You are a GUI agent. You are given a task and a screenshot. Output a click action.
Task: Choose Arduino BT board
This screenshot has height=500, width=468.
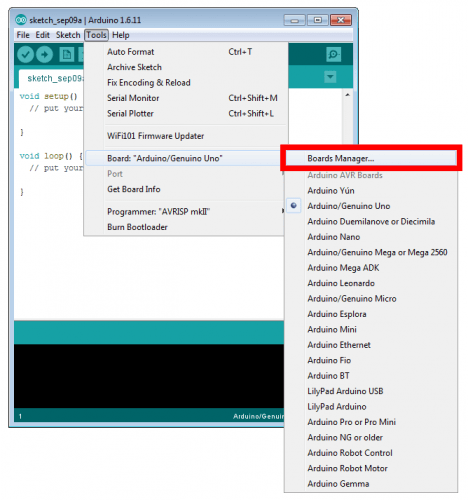(371, 376)
